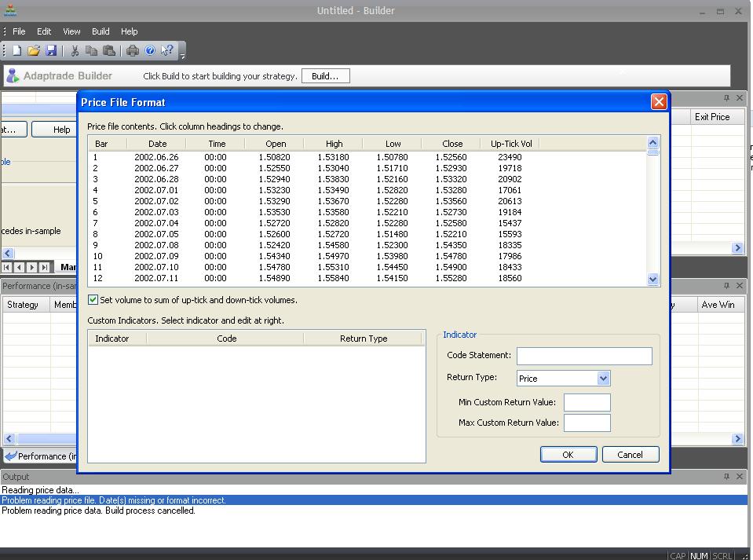Click the Code Statement input field

coord(584,356)
